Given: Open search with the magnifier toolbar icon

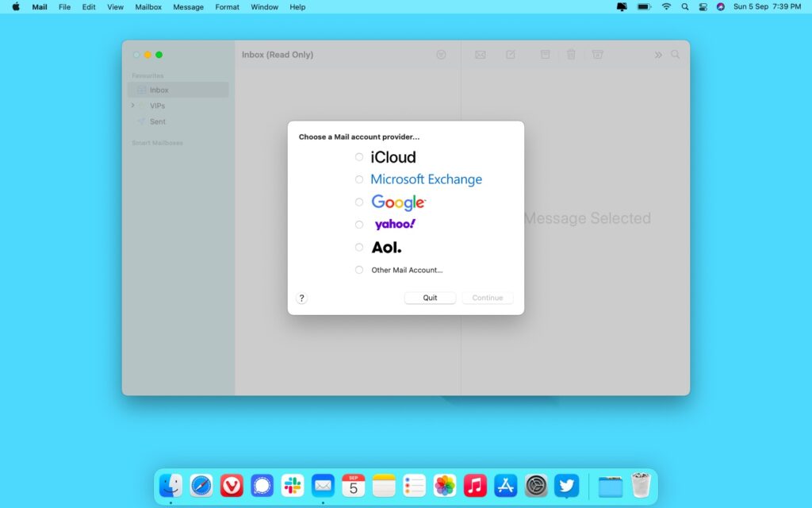Looking at the screenshot, I should [675, 54].
